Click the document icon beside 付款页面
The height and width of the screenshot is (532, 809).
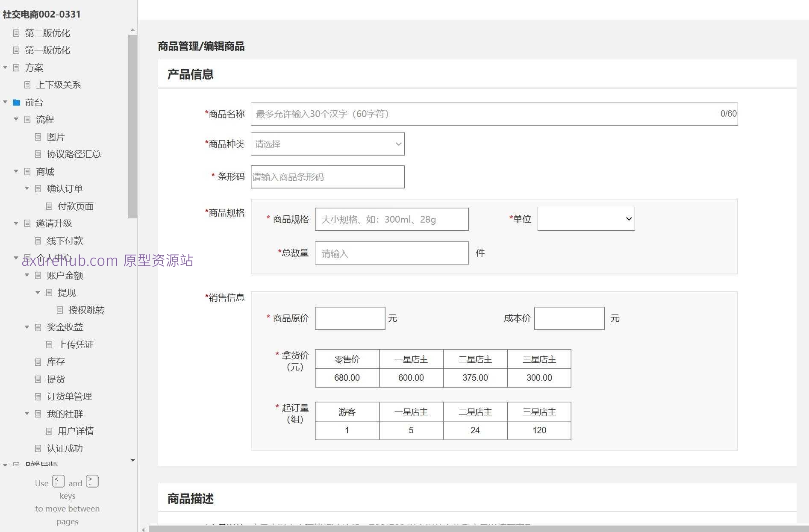(x=49, y=206)
